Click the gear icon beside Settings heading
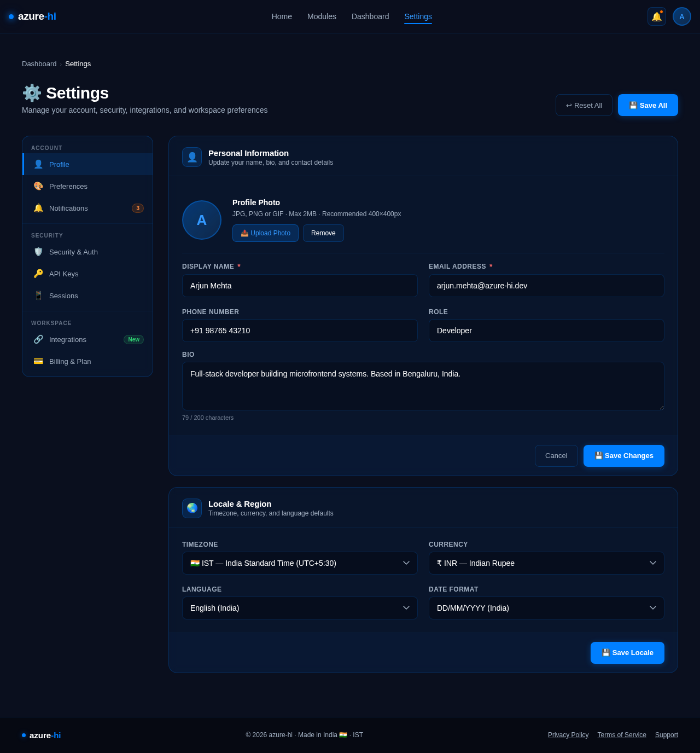 pos(31,93)
